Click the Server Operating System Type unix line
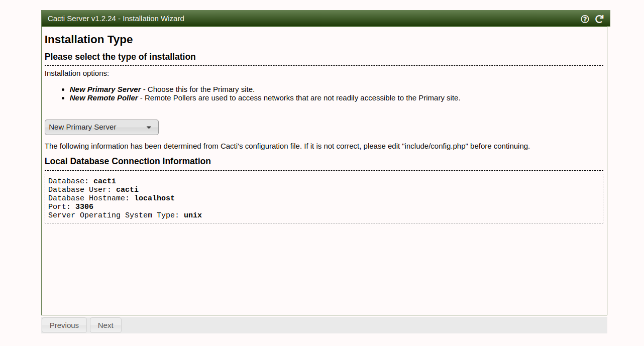 (x=125, y=215)
